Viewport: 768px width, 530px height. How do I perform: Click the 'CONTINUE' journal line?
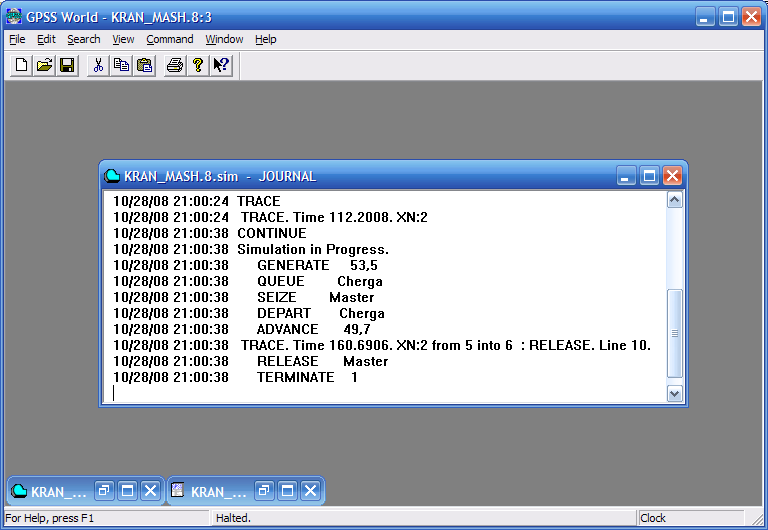coord(210,233)
